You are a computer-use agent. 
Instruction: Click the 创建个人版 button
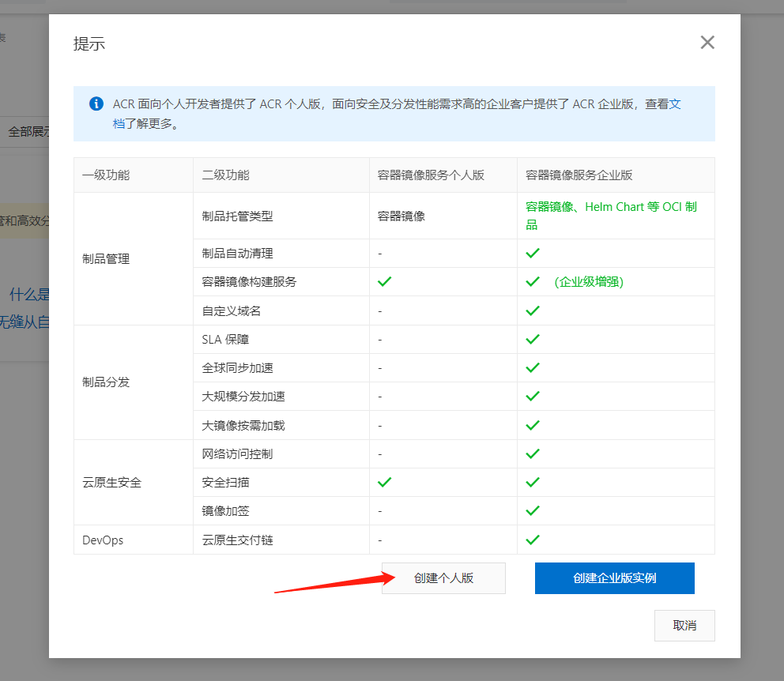point(443,578)
